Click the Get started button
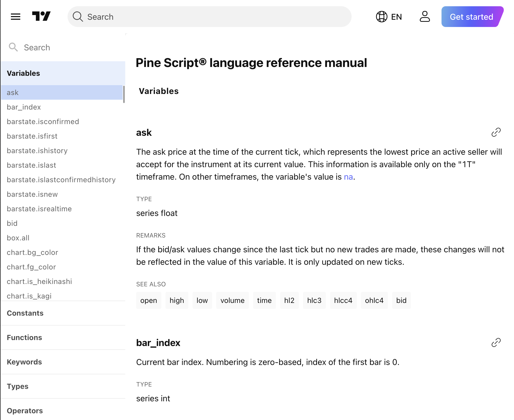This screenshot has height=420, width=514. (x=471, y=17)
